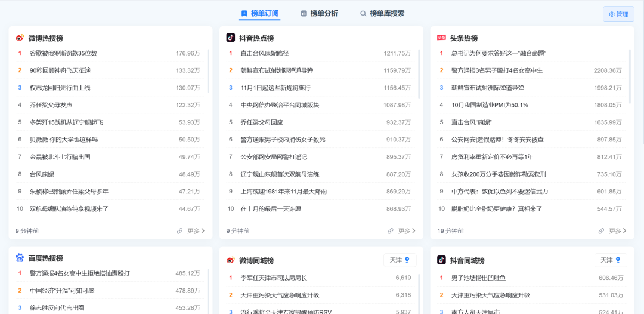644x314 pixels.
Task: Open topic 多架歼15战机从辽宁舰起飞
Action: [66, 122]
